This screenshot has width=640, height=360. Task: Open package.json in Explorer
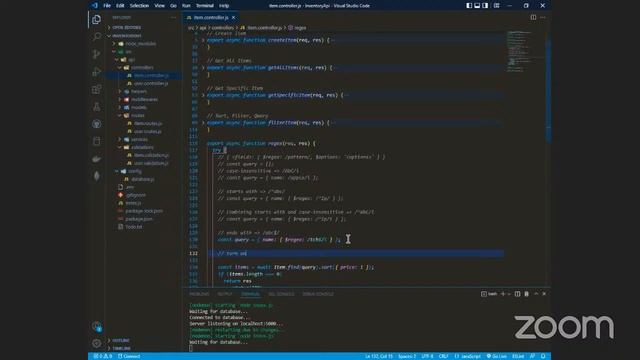(x=139, y=219)
